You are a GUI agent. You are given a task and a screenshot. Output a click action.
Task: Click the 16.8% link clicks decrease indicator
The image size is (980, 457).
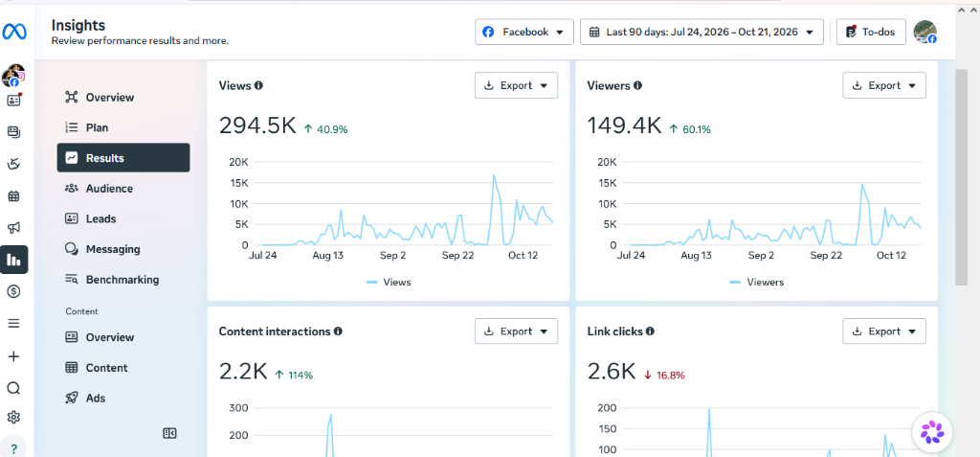(x=664, y=376)
